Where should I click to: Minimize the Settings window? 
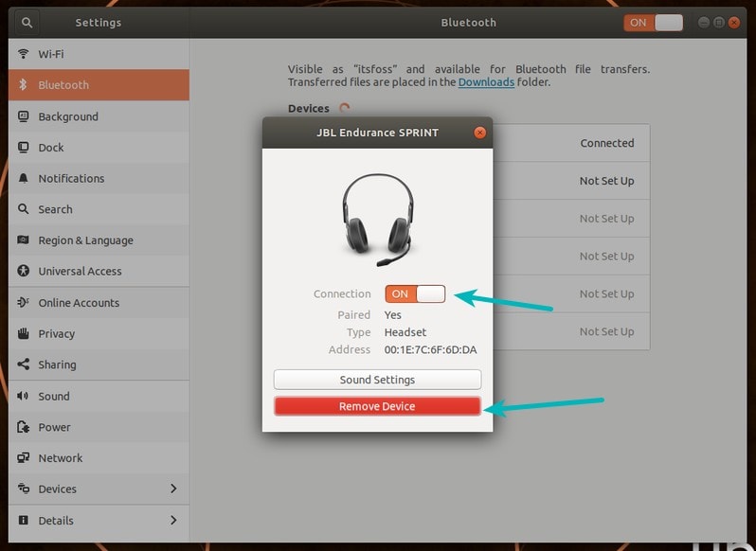tap(704, 23)
